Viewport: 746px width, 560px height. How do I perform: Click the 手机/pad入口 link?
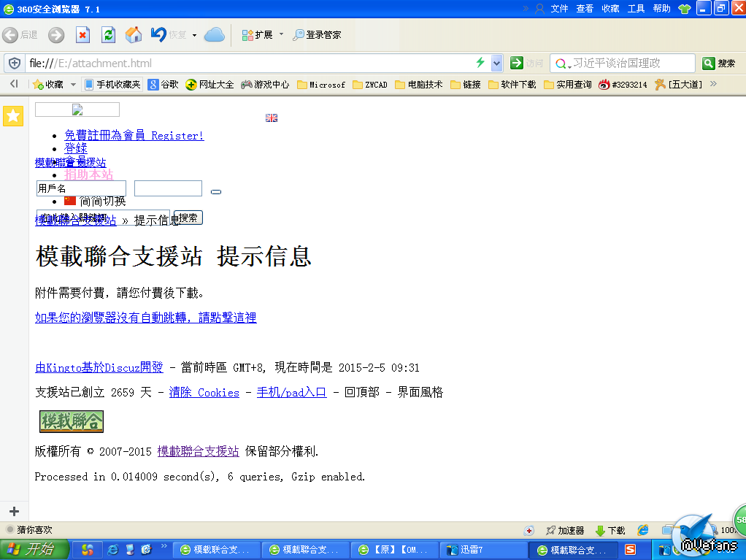tap(292, 393)
